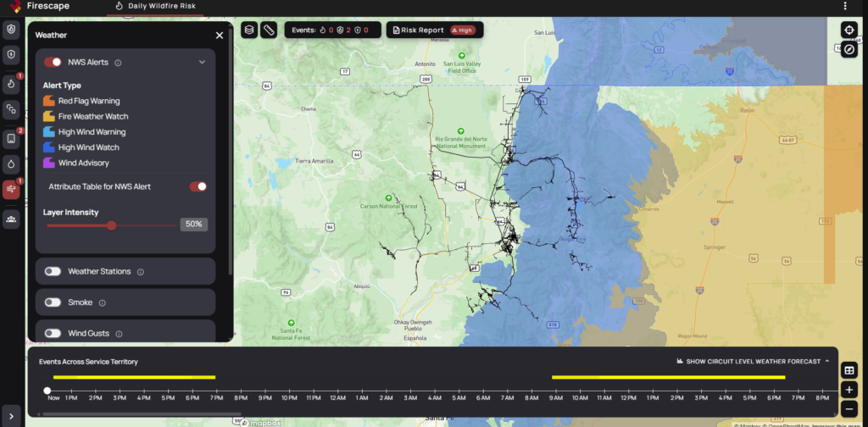The width and height of the screenshot is (868, 427).
Task: Click the 12 AM timeline tick
Action: click(337, 397)
